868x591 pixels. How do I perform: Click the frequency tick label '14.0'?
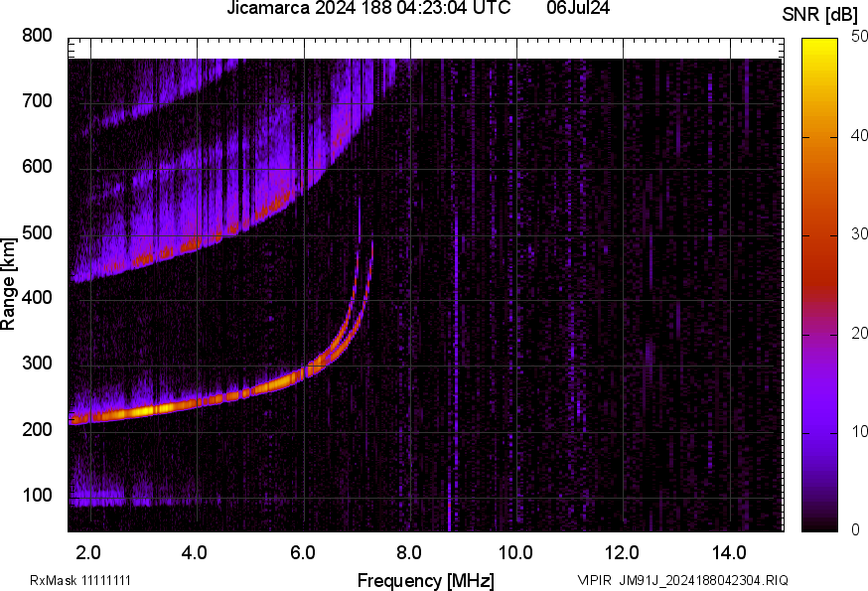pos(729,553)
